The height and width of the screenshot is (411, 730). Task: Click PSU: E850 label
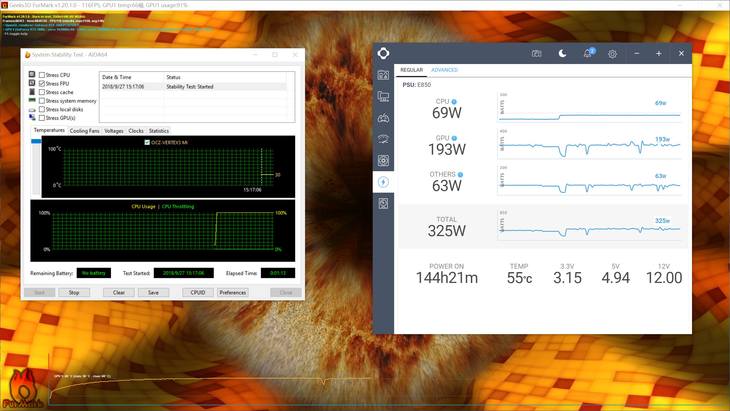pyautogui.click(x=417, y=85)
